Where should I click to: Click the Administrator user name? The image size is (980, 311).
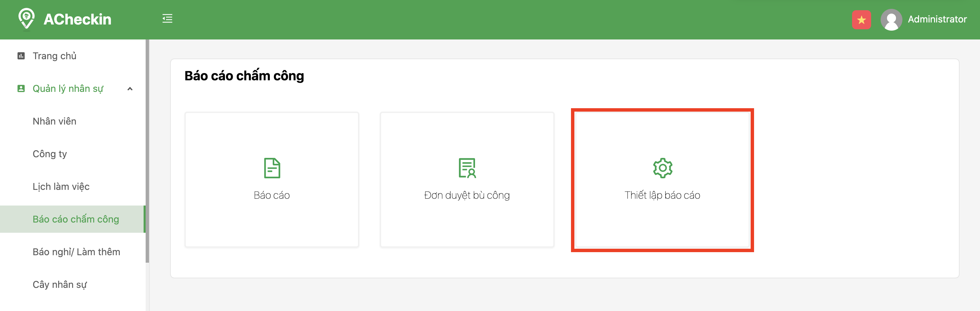(x=937, y=19)
